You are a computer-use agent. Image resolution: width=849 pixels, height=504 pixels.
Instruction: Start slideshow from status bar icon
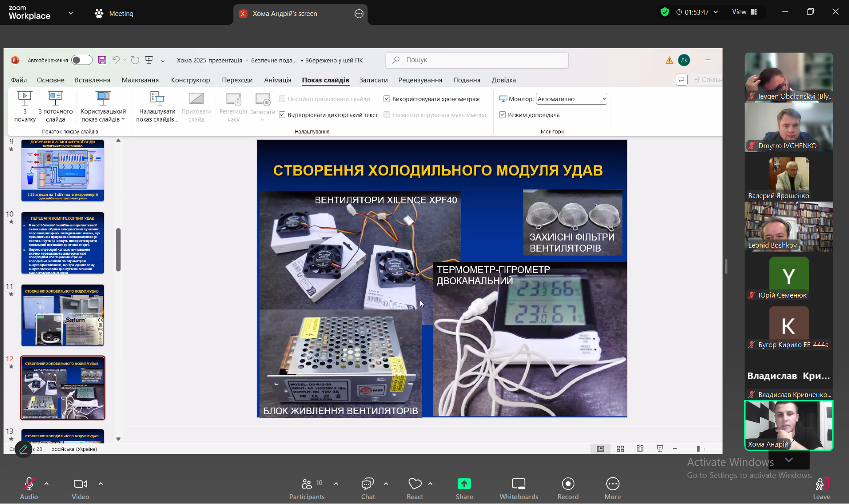tap(660, 449)
